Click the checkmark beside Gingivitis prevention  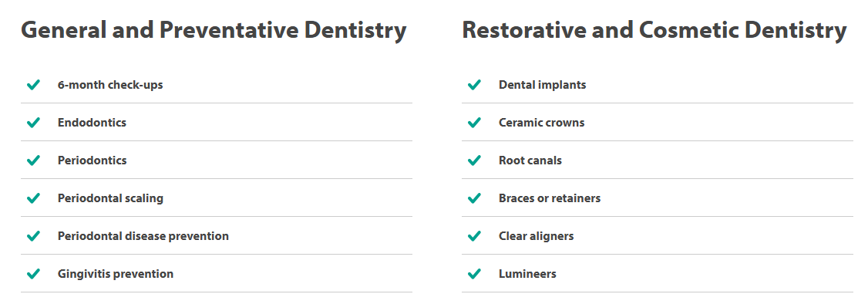34,273
